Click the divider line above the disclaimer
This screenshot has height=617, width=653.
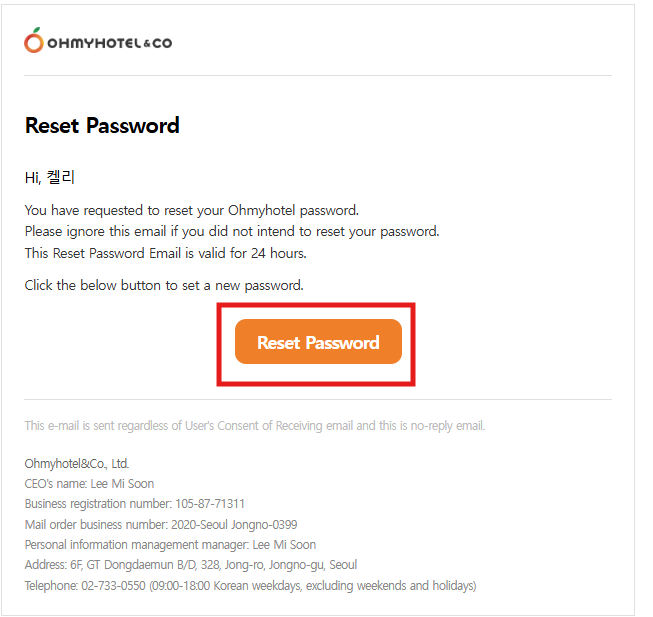[x=318, y=400]
